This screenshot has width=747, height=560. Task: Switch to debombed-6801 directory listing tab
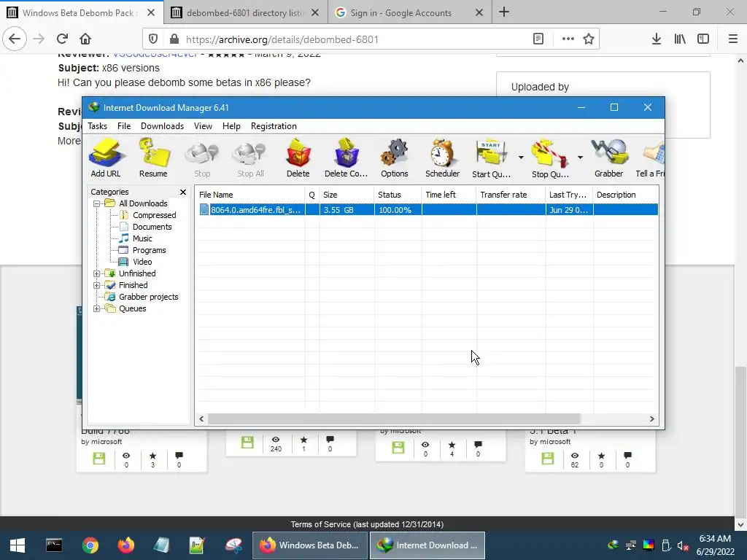click(246, 13)
